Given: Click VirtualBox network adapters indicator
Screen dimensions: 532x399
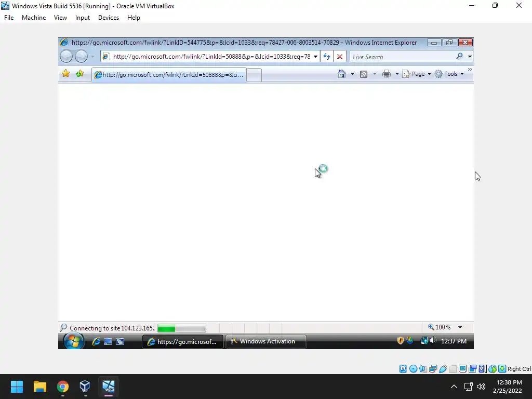Looking at the screenshot, I should 433,369.
